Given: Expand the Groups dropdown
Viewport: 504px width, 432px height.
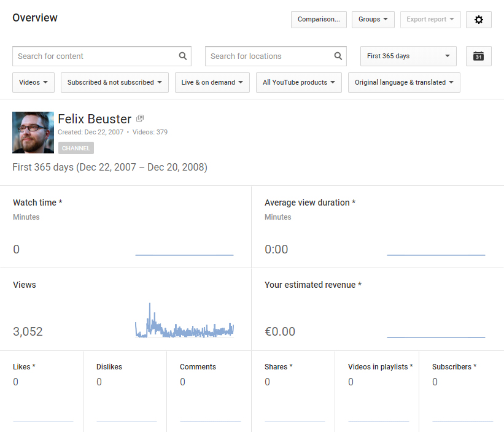Looking at the screenshot, I should click(373, 20).
